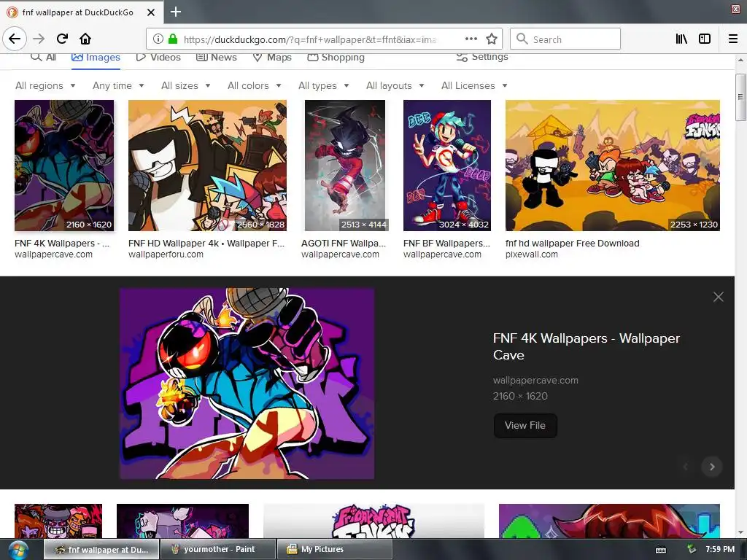The width and height of the screenshot is (747, 560).
Task: Expand the All Licenses filter
Action: click(474, 86)
